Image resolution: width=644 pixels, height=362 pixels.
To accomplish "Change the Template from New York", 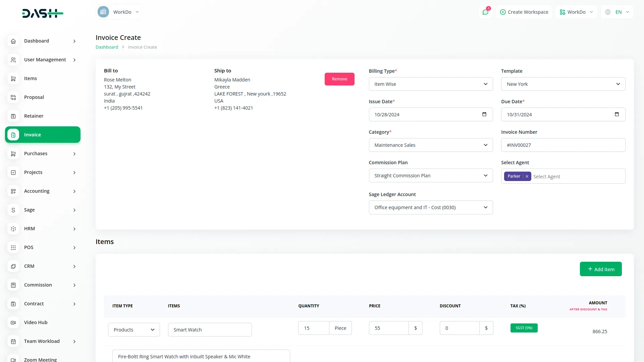I will (x=562, y=84).
